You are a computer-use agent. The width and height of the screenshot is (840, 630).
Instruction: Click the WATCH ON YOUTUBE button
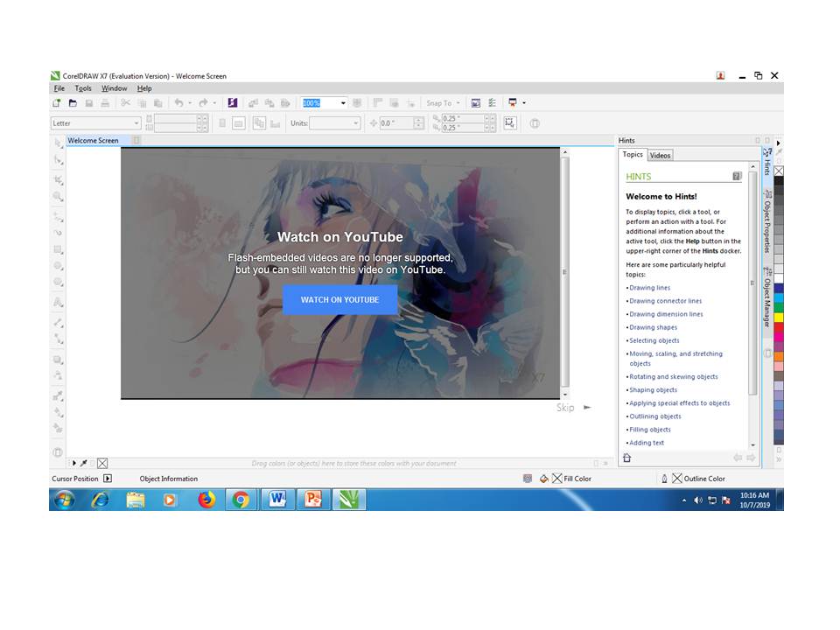click(x=340, y=299)
